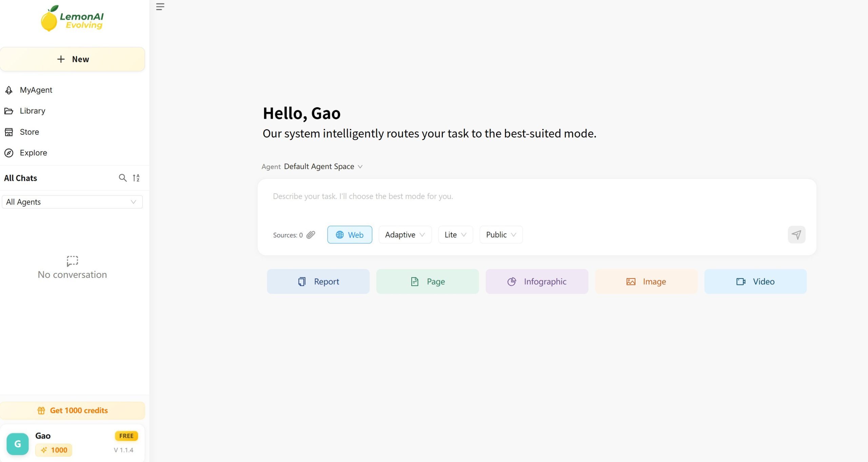Open the Store sidebar item
868x462 pixels.
pos(29,132)
